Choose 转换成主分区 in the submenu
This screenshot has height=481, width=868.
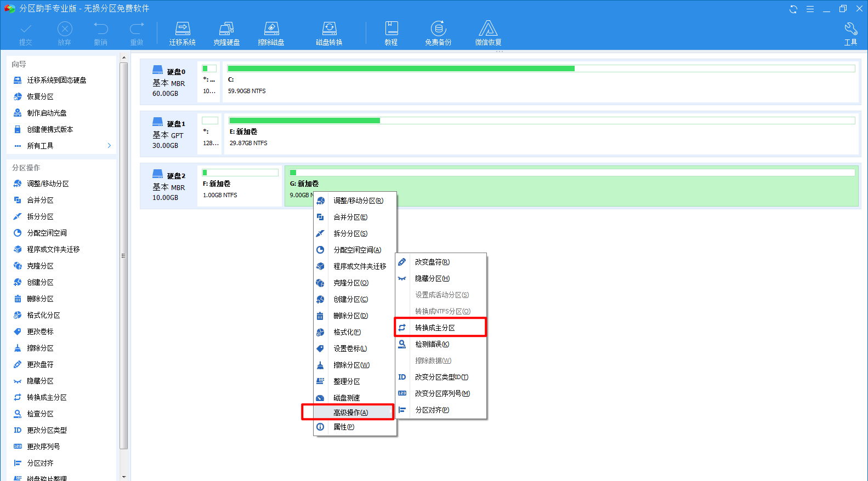click(x=435, y=328)
